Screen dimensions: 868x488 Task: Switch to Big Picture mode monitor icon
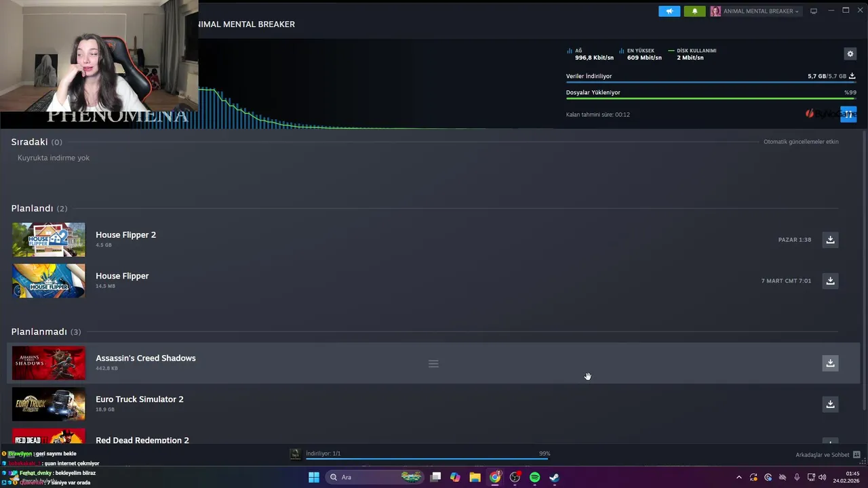814,11
